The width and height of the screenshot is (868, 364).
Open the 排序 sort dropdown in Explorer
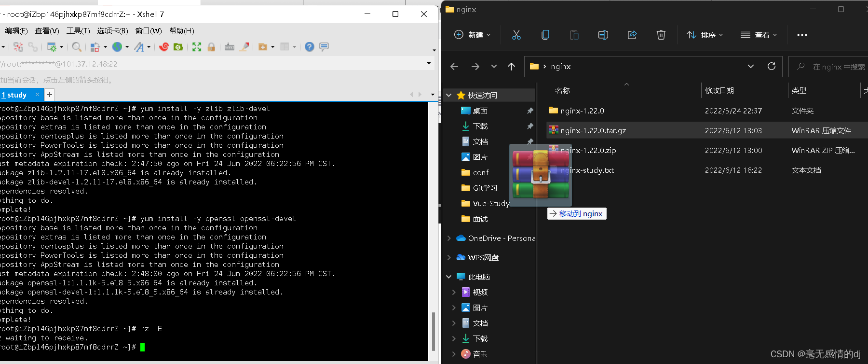pos(705,35)
